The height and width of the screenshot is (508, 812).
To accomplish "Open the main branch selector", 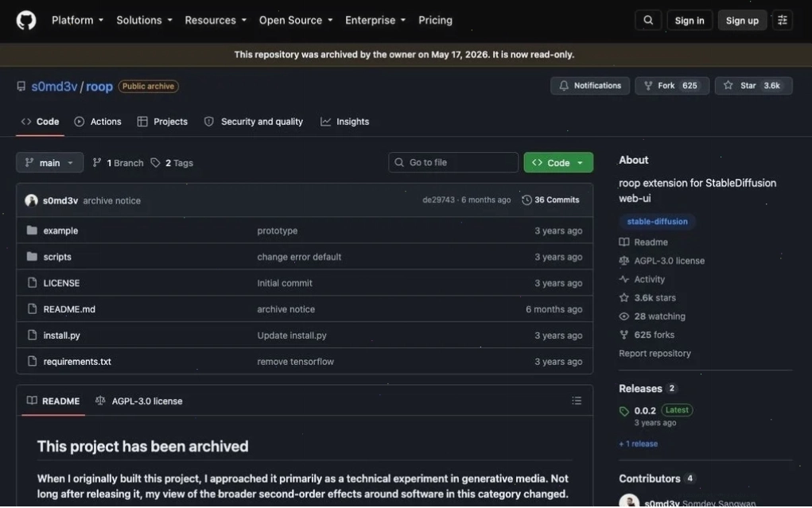I will tap(50, 163).
